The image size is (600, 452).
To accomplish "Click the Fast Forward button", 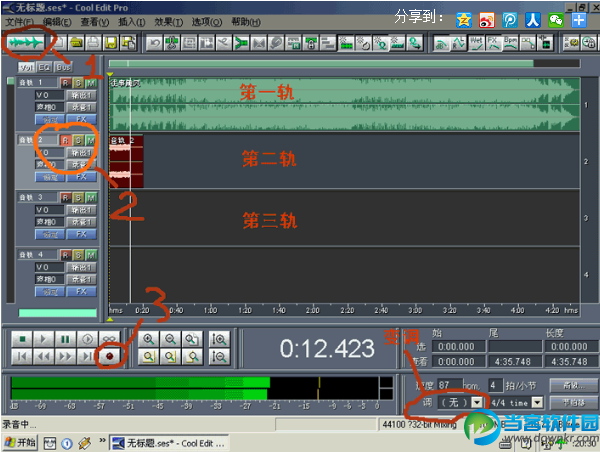I will click(x=65, y=356).
